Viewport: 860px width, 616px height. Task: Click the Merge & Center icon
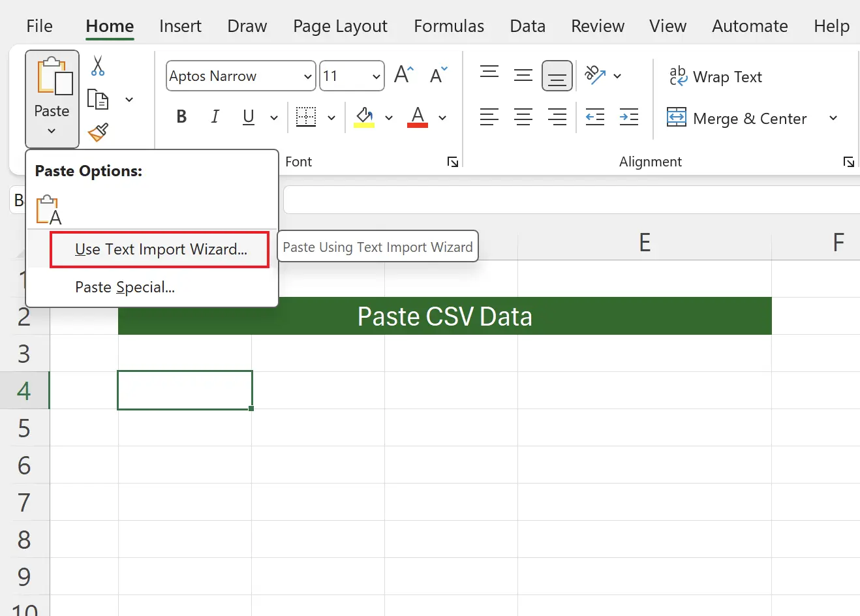click(737, 118)
